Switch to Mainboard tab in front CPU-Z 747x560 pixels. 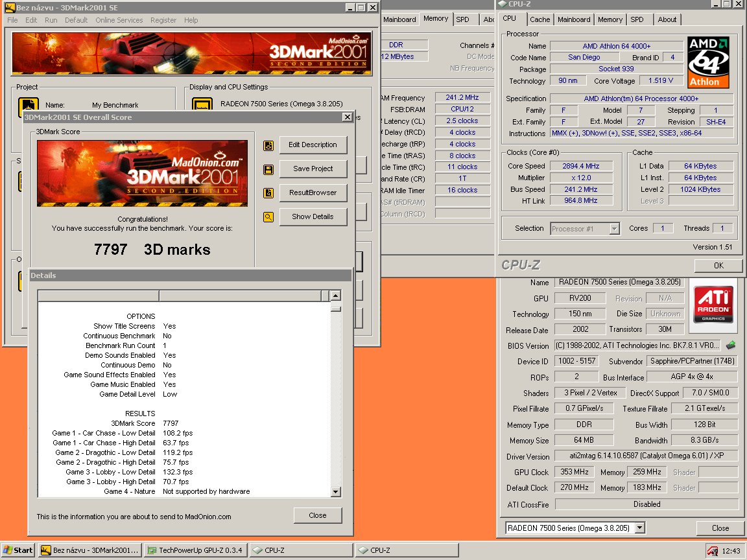tap(574, 19)
